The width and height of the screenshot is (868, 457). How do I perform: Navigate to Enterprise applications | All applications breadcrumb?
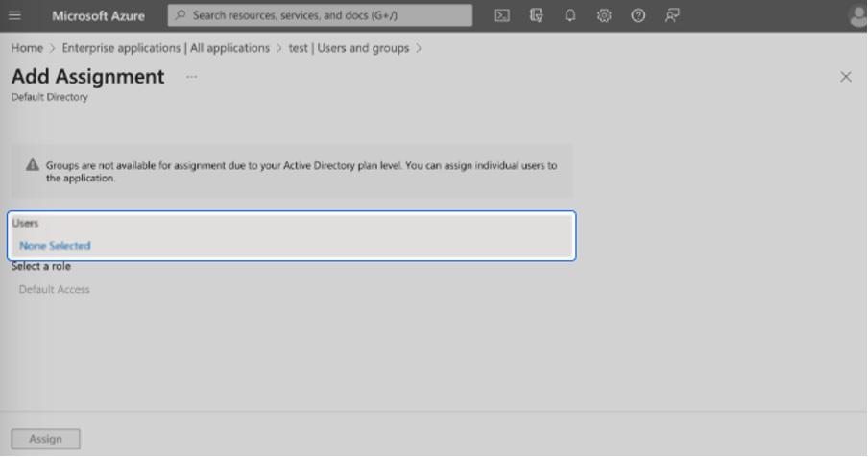coord(165,48)
